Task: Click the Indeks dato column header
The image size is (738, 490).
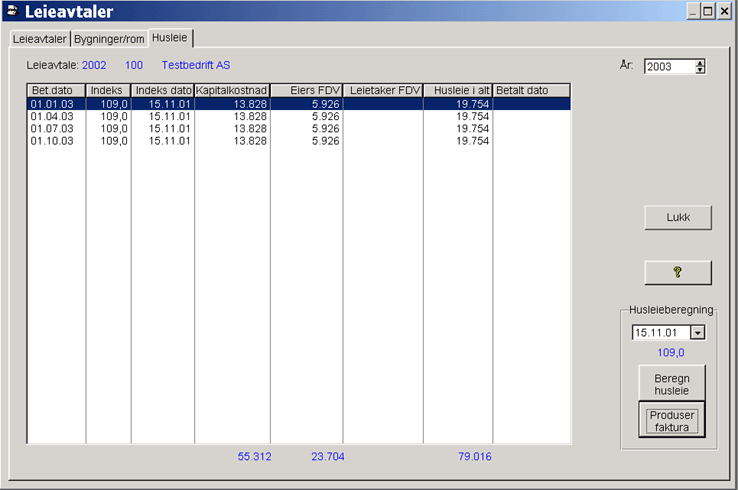Action: (x=162, y=90)
